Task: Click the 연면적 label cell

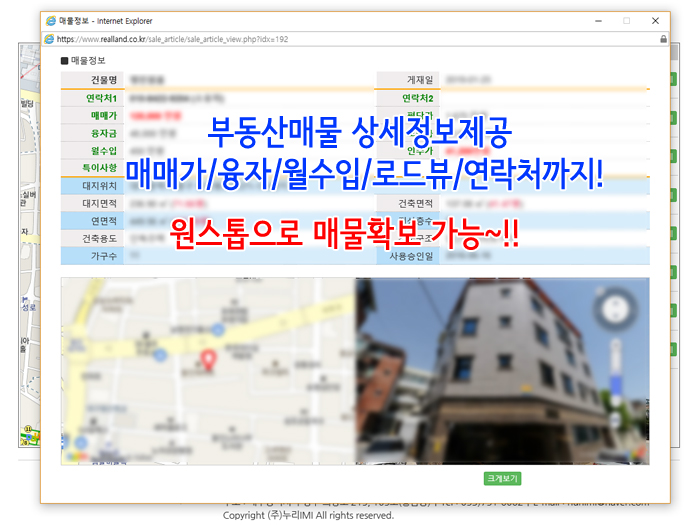Action: tap(92, 221)
